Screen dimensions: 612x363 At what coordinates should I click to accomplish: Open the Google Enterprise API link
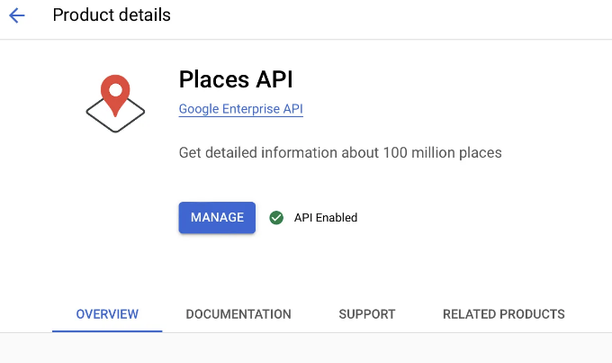tap(241, 109)
